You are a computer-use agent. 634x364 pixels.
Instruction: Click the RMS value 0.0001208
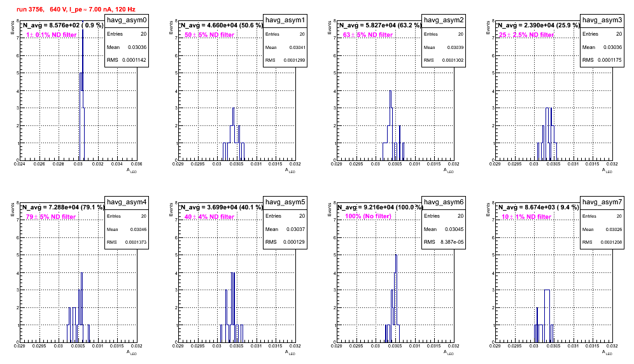[611, 242]
